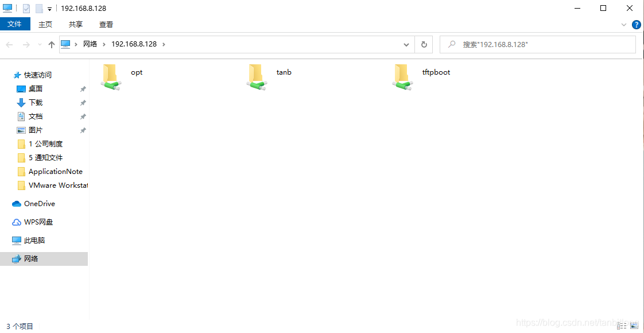Click the quick access Properties icon in title bar

[26, 8]
